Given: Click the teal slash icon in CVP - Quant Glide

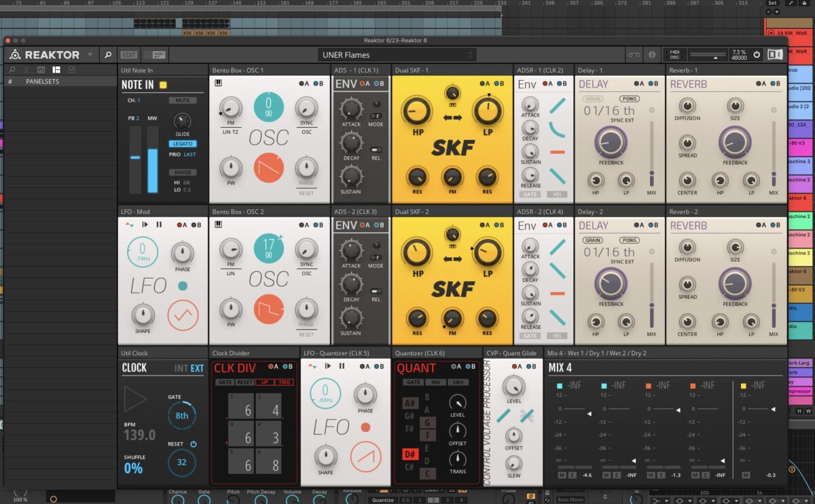Looking at the screenshot, I should point(504,416).
